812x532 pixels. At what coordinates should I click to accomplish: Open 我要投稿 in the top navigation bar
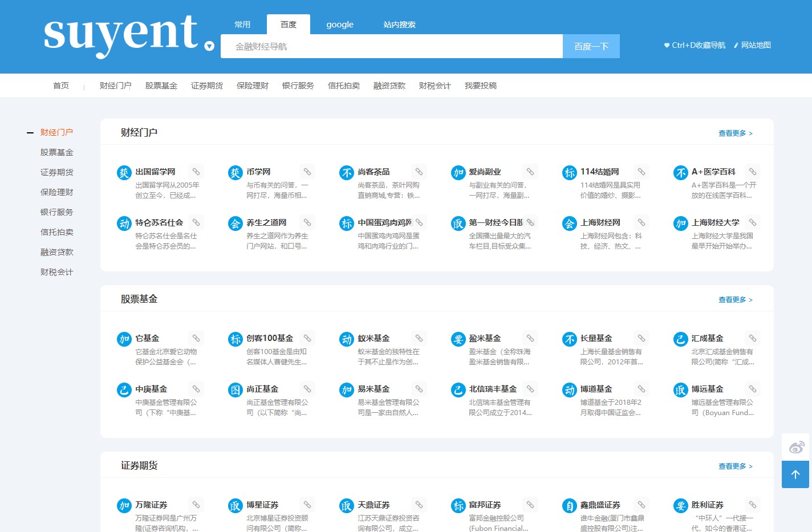coord(480,86)
